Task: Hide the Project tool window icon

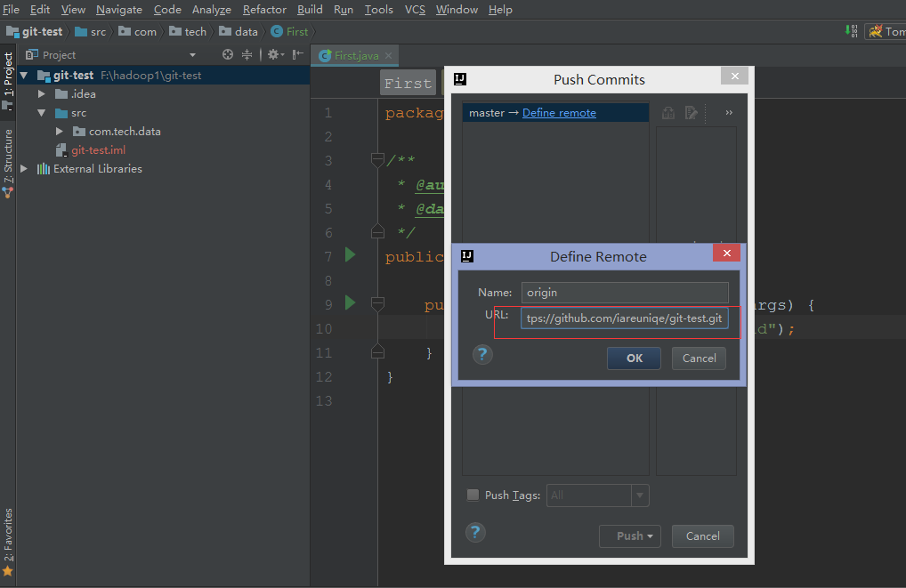Action: click(x=297, y=55)
